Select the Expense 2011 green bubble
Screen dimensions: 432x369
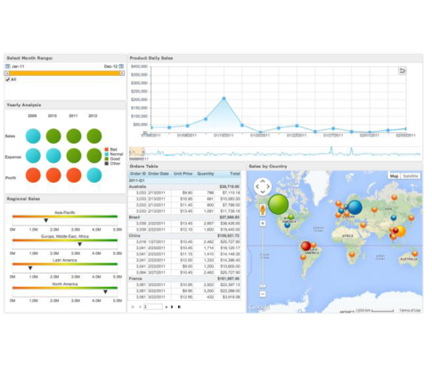74,156
